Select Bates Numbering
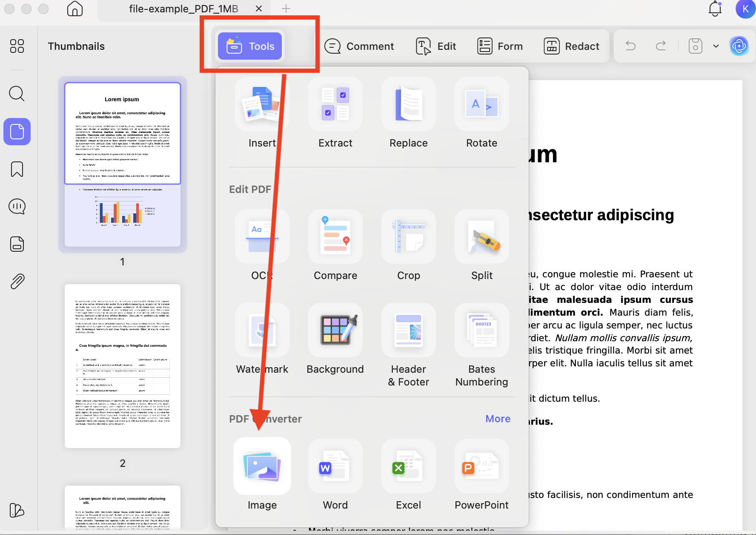The width and height of the screenshot is (756, 535). [481, 341]
